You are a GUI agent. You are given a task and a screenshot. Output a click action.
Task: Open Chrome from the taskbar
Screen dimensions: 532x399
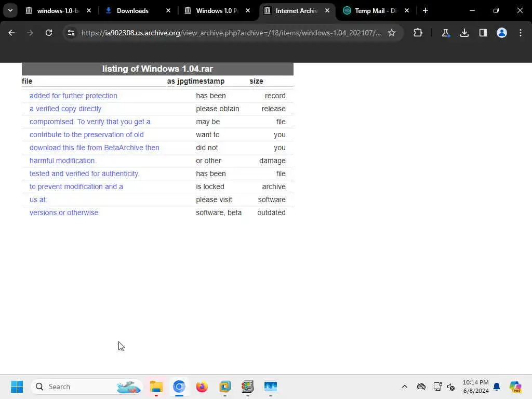coord(179,387)
